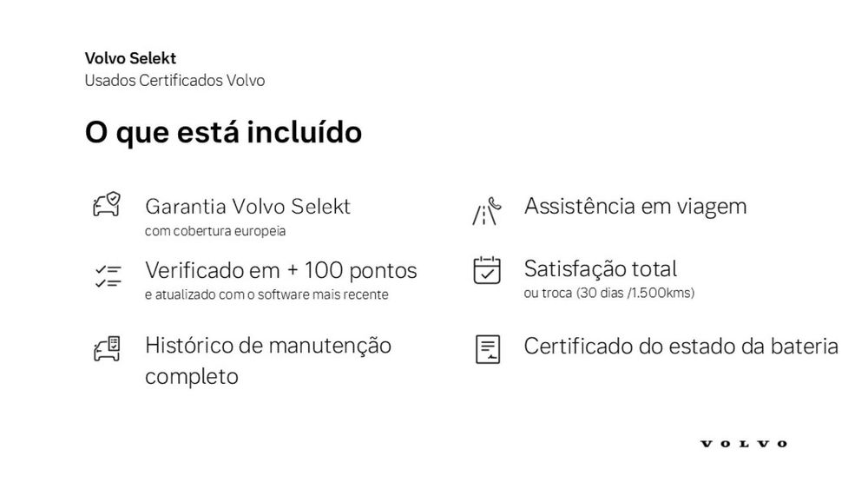
Task: Click the checklist verification icon
Action: click(108, 276)
